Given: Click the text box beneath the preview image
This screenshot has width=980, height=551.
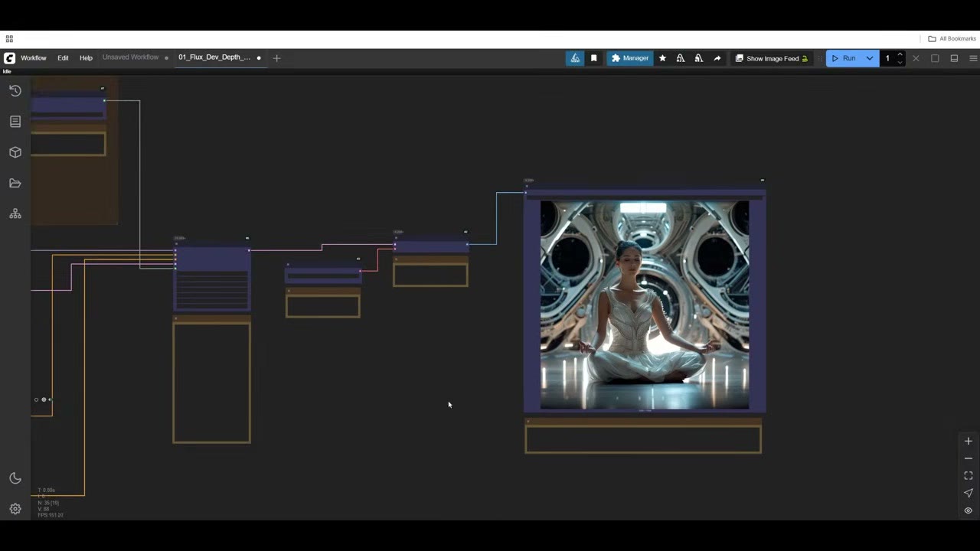Looking at the screenshot, I should click(643, 439).
